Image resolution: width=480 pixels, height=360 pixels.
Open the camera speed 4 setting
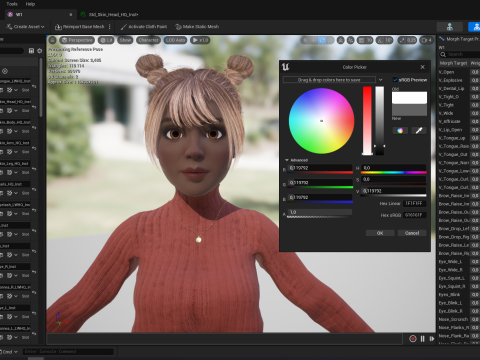coord(427,40)
